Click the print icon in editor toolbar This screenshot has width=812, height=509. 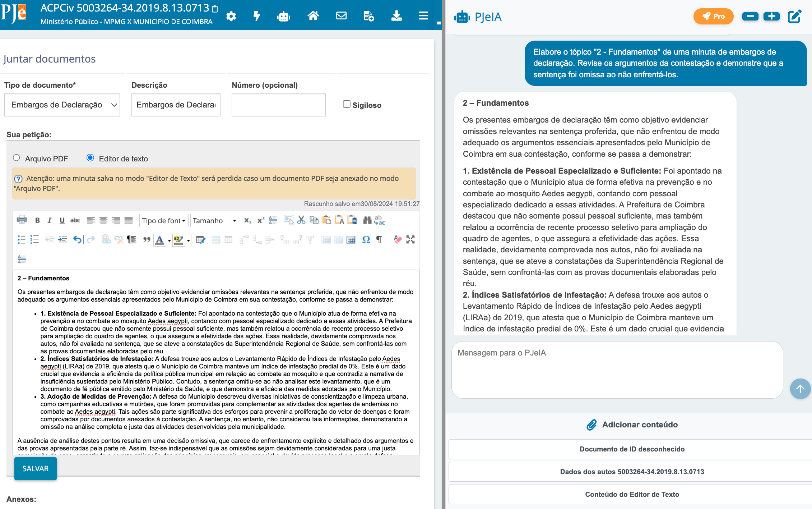pyautogui.click(x=22, y=220)
